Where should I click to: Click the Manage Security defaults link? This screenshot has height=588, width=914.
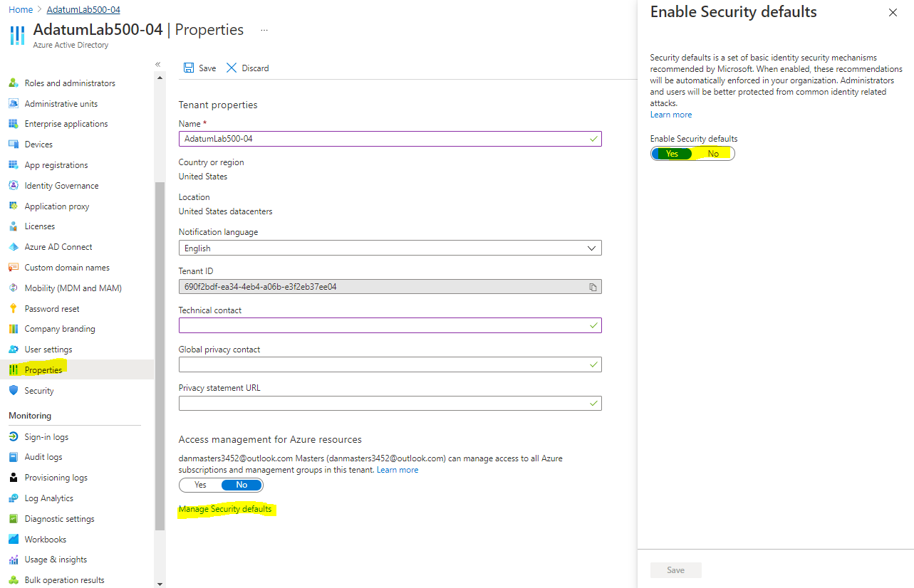tap(226, 509)
